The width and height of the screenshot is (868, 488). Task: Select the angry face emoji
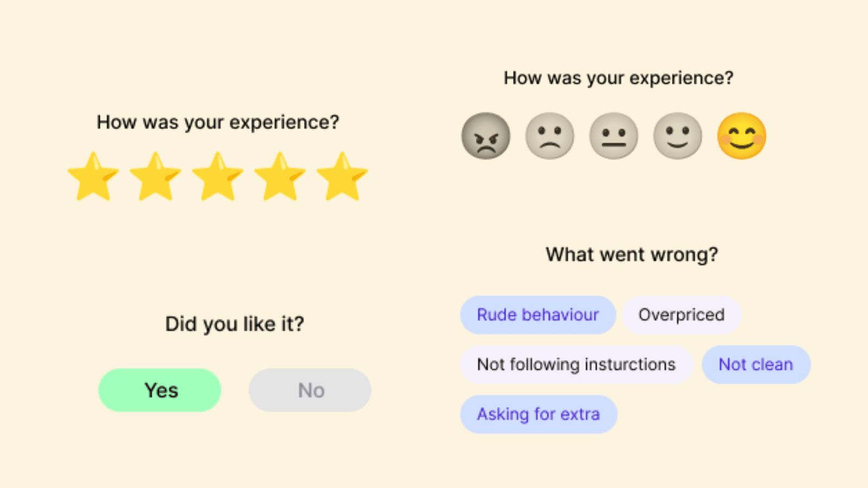point(486,136)
